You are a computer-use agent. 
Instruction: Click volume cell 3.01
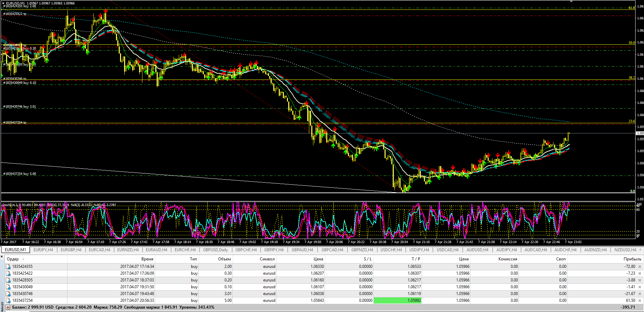(x=228, y=294)
